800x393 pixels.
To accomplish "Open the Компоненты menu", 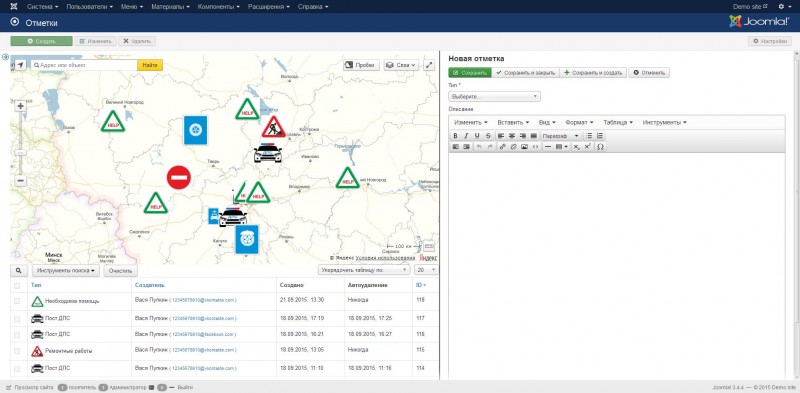I will pos(219,7).
